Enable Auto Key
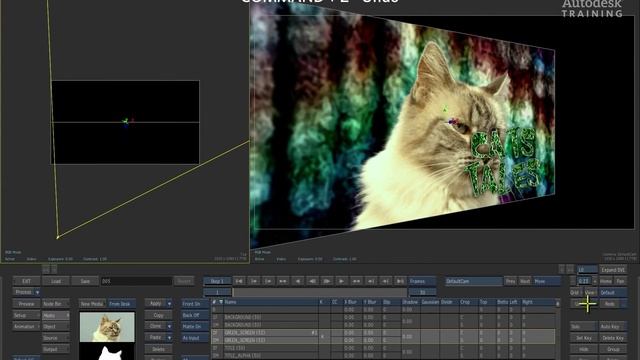 tap(612, 327)
